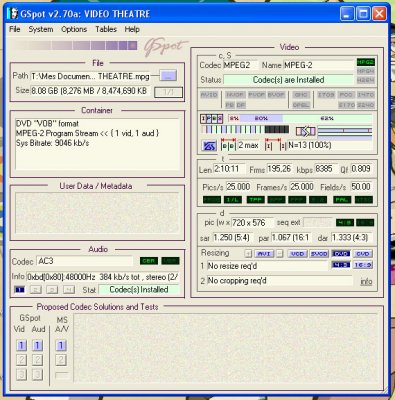This screenshot has height=400, width=395.
Task: Click the audio Stat 'Codec(s) Installed' field
Action: (139, 290)
